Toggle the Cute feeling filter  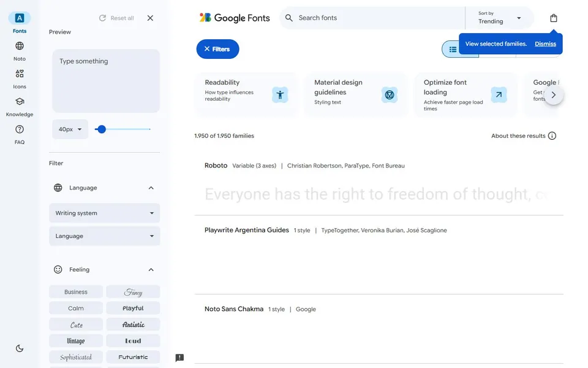[76, 324]
